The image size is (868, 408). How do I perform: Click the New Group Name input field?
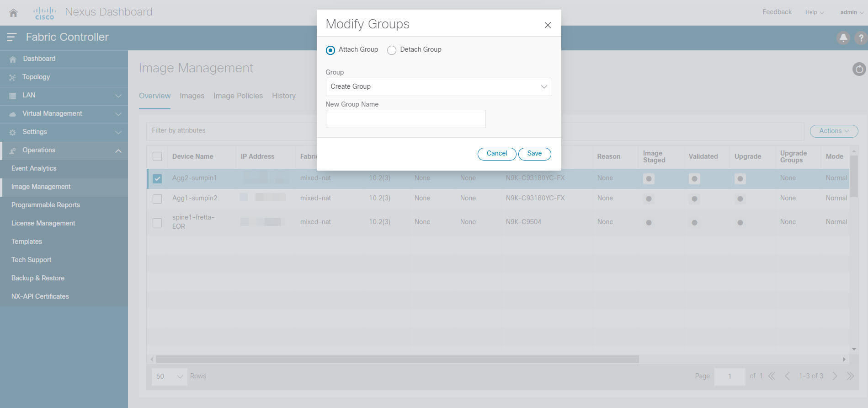click(x=405, y=119)
